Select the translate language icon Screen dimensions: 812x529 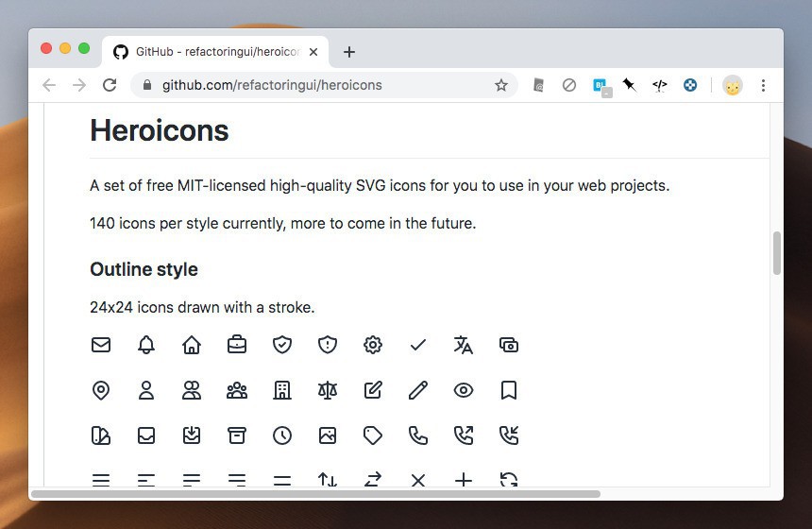click(464, 345)
